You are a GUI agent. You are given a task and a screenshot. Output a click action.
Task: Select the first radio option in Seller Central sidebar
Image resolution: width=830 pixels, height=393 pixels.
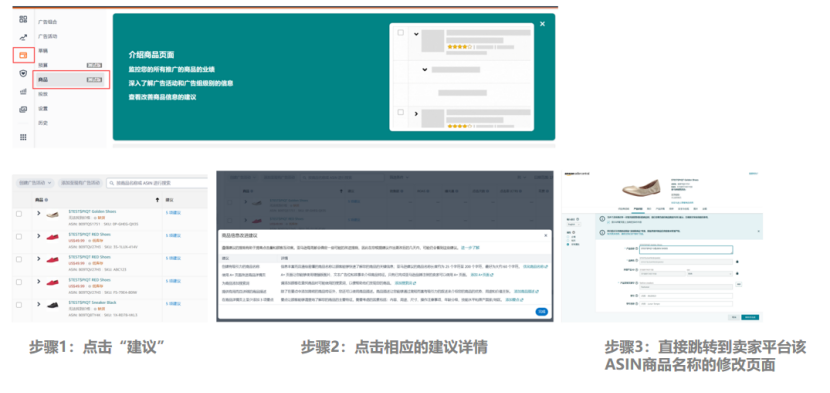pos(568,236)
